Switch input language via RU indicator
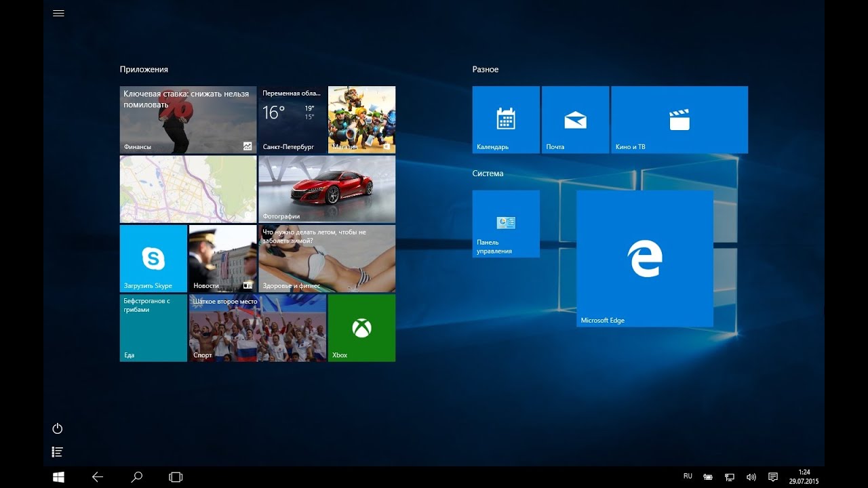 (688, 477)
